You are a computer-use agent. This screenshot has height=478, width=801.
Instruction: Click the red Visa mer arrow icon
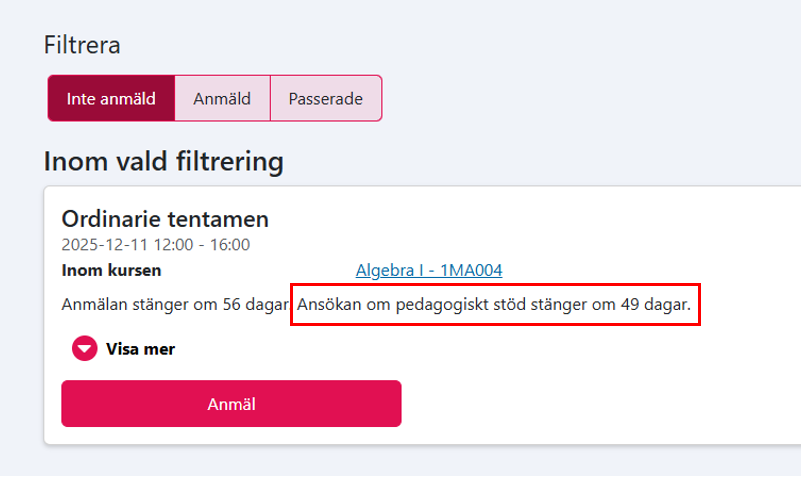pyautogui.click(x=84, y=348)
